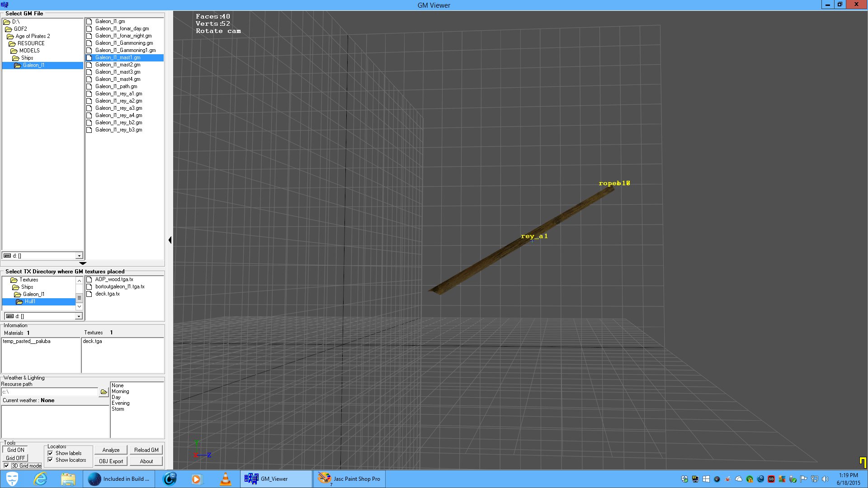Select the RESOURCE folder
The height and width of the screenshot is (488, 868).
pos(31,43)
